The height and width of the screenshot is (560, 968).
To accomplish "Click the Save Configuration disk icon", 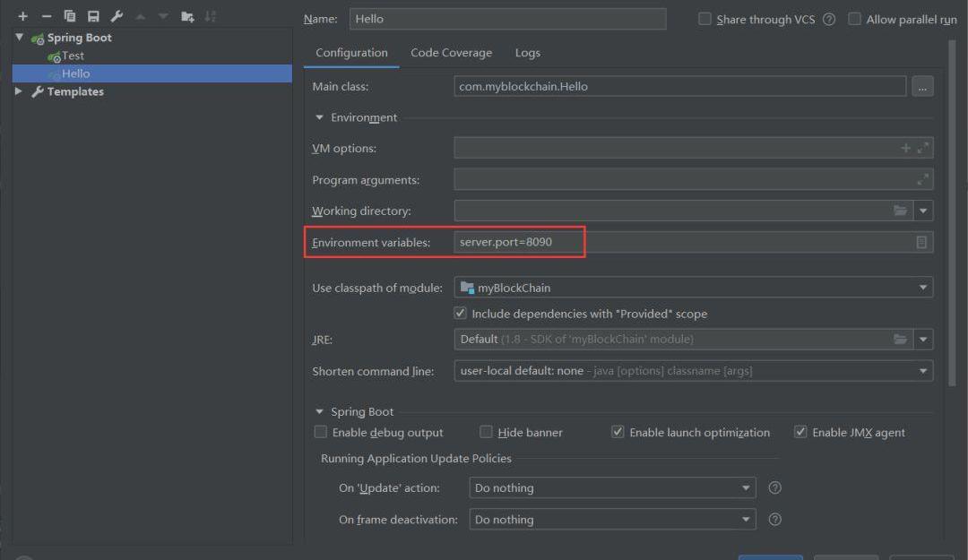I will click(93, 16).
